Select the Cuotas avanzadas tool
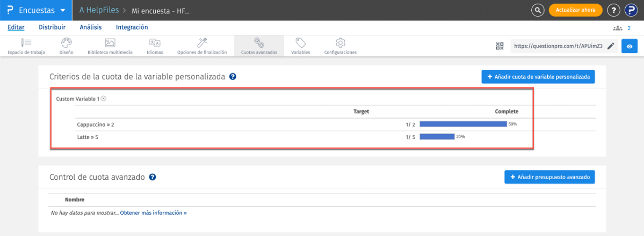 pyautogui.click(x=259, y=46)
